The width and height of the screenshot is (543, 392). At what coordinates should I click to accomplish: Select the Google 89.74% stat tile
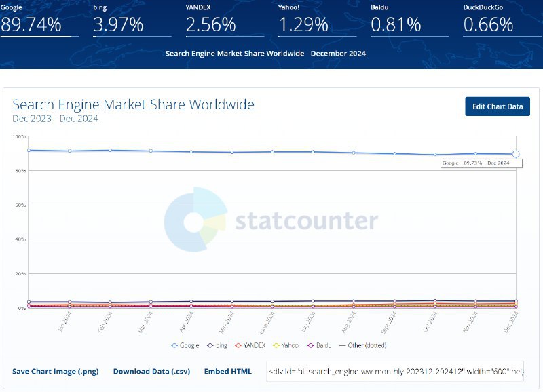click(x=39, y=20)
